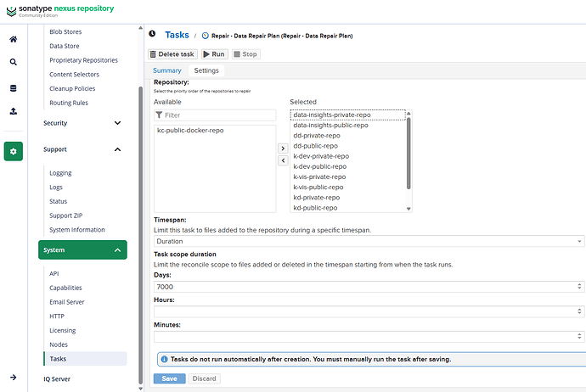Move repository left with remove arrow

point(284,160)
